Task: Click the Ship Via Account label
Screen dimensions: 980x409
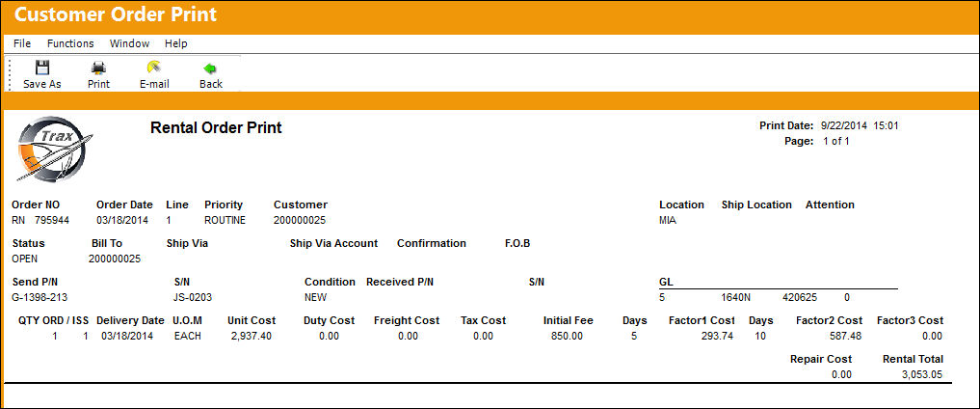Action: point(333,243)
